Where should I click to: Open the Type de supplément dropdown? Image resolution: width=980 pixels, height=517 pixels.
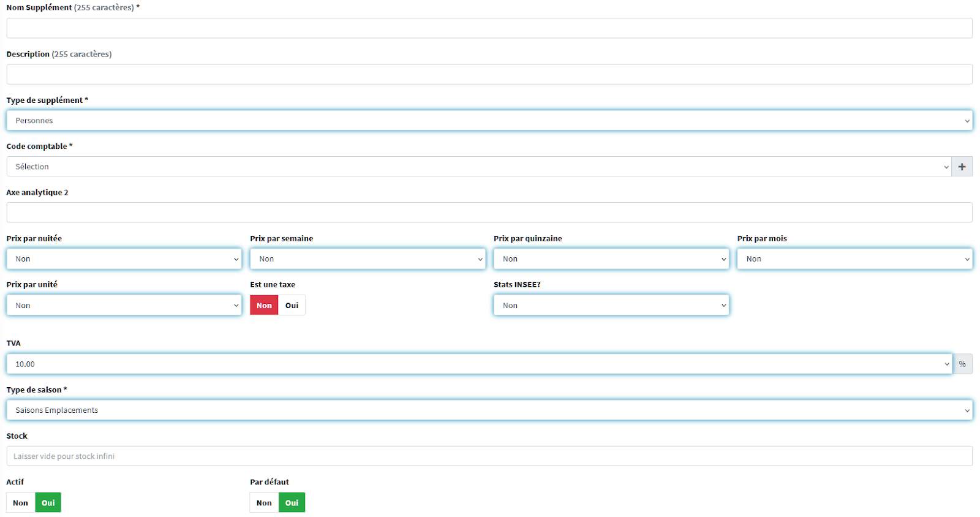pyautogui.click(x=489, y=121)
